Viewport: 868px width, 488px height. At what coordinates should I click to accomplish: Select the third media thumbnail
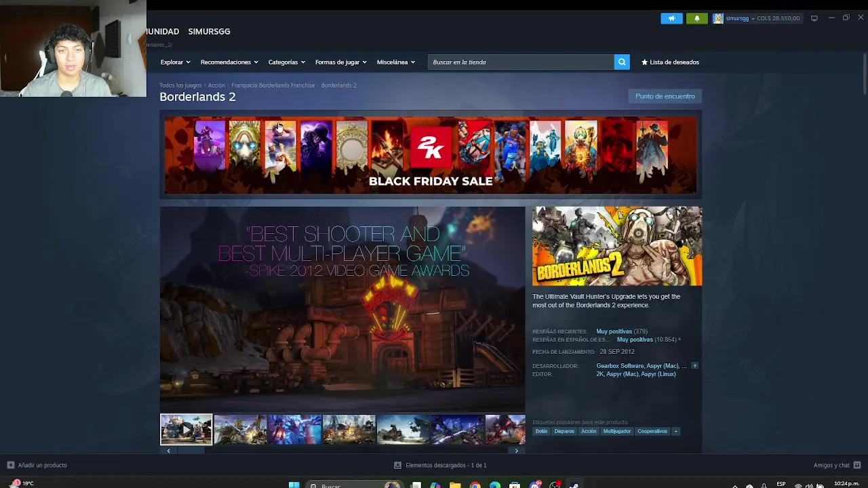click(294, 430)
